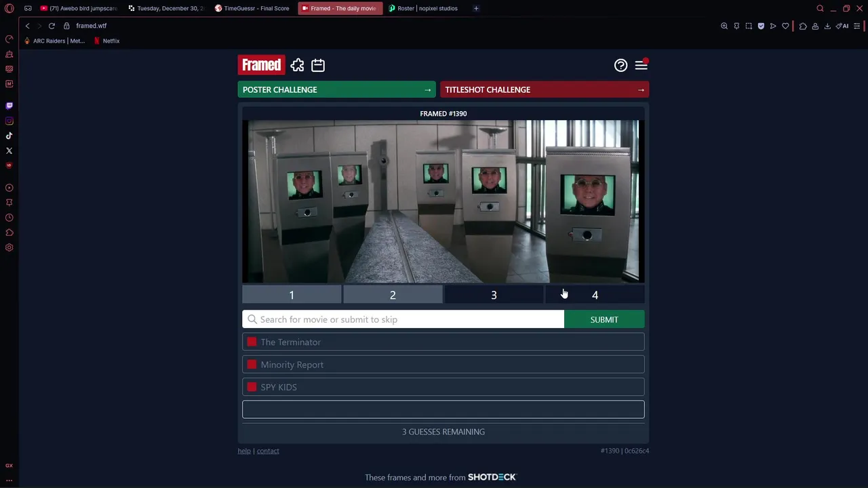
Task: Open the browser extensions puzzle icon
Action: coord(803,26)
